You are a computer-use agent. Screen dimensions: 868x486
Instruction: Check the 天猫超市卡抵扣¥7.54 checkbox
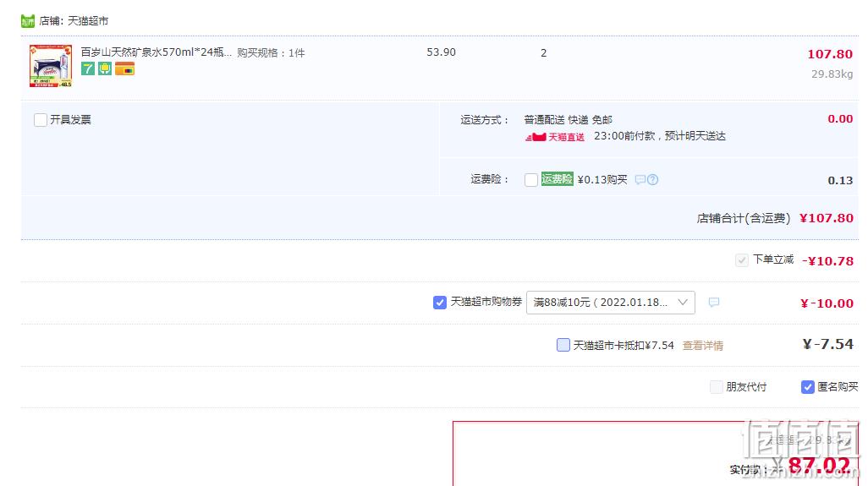(x=563, y=345)
